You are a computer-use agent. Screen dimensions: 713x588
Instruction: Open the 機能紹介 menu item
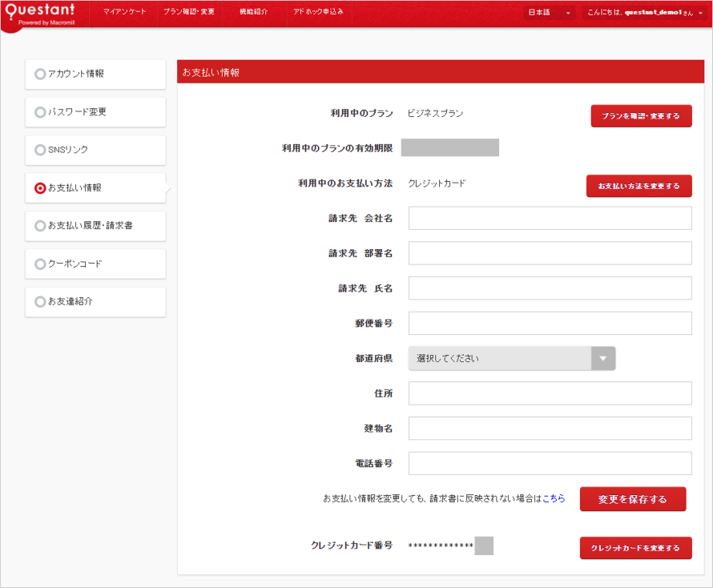point(254,12)
